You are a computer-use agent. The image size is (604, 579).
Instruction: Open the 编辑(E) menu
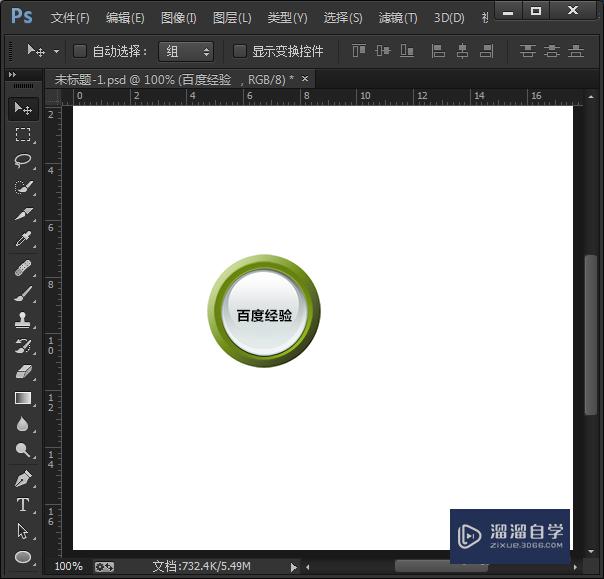tap(125, 18)
